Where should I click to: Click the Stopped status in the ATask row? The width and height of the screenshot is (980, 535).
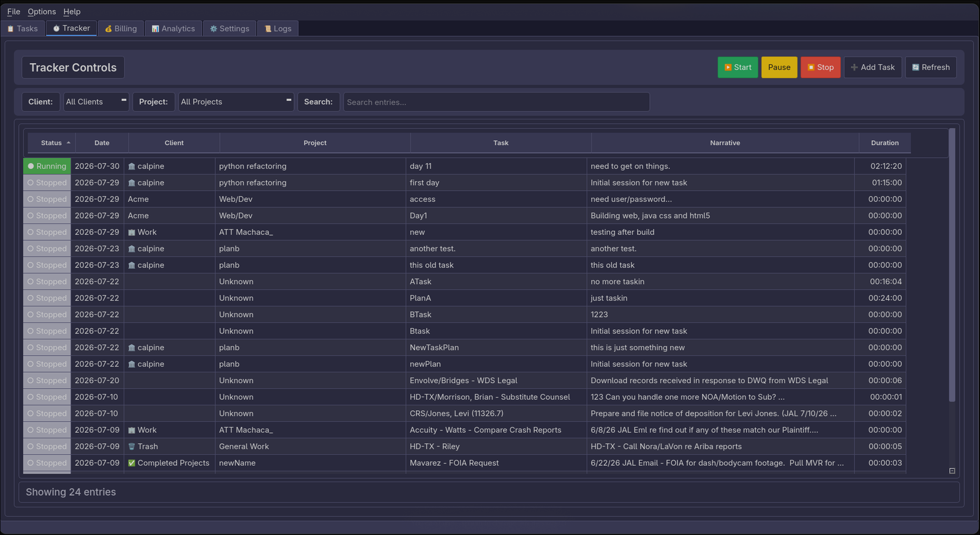[47, 282]
